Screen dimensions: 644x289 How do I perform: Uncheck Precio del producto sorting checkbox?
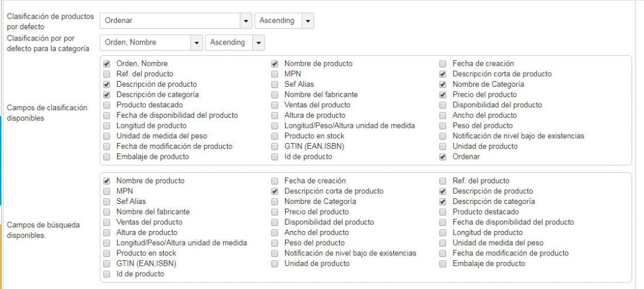(443, 94)
